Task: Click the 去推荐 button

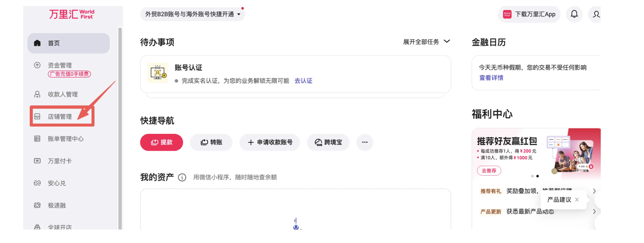Action: (x=489, y=170)
